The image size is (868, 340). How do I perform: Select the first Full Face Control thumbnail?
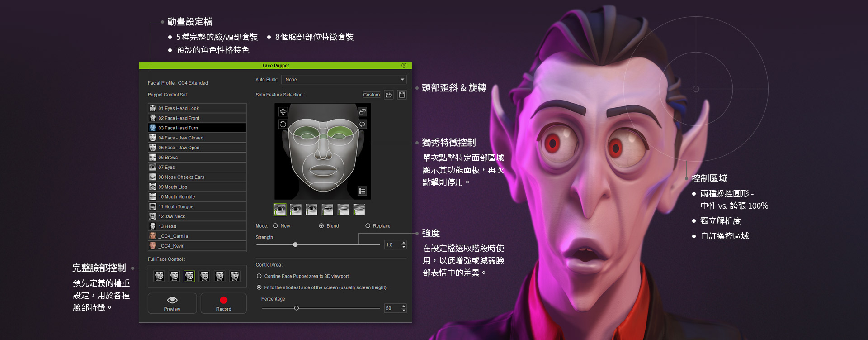(159, 276)
